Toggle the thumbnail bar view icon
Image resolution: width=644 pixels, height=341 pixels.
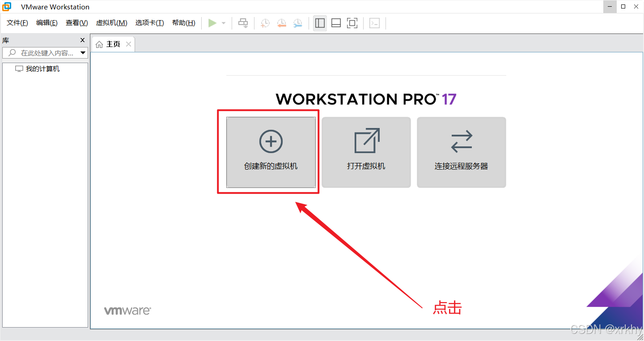pyautogui.click(x=336, y=23)
